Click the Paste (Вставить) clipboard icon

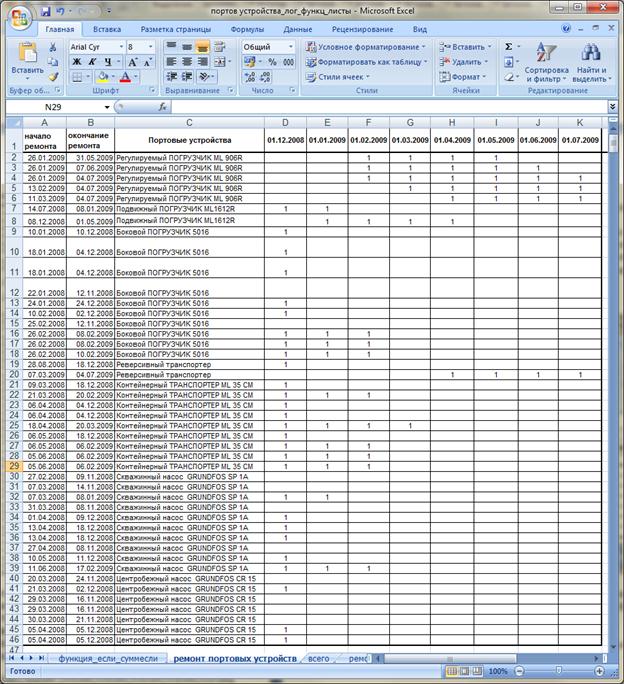27,53
